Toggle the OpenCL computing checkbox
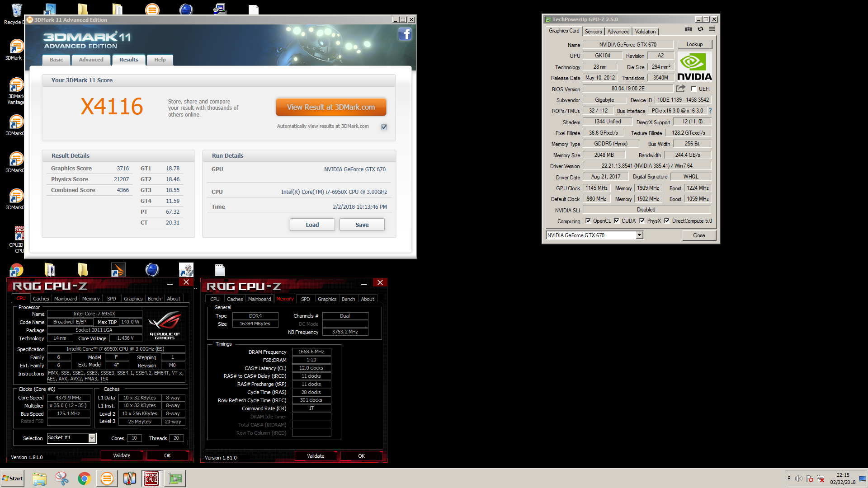This screenshot has height=488, width=868. pyautogui.click(x=588, y=221)
